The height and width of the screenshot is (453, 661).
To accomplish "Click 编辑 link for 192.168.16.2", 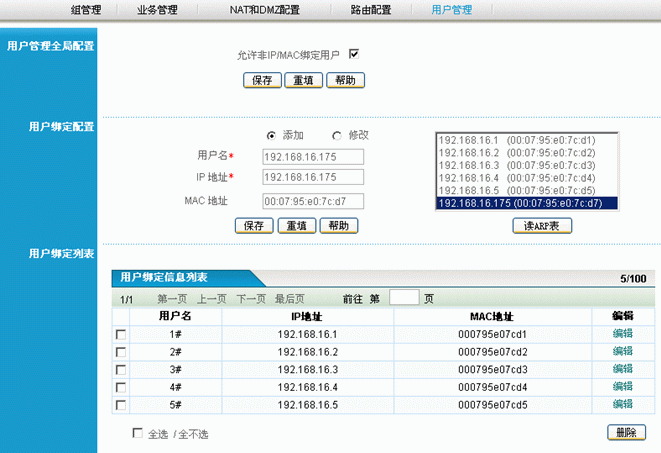I will [x=622, y=352].
